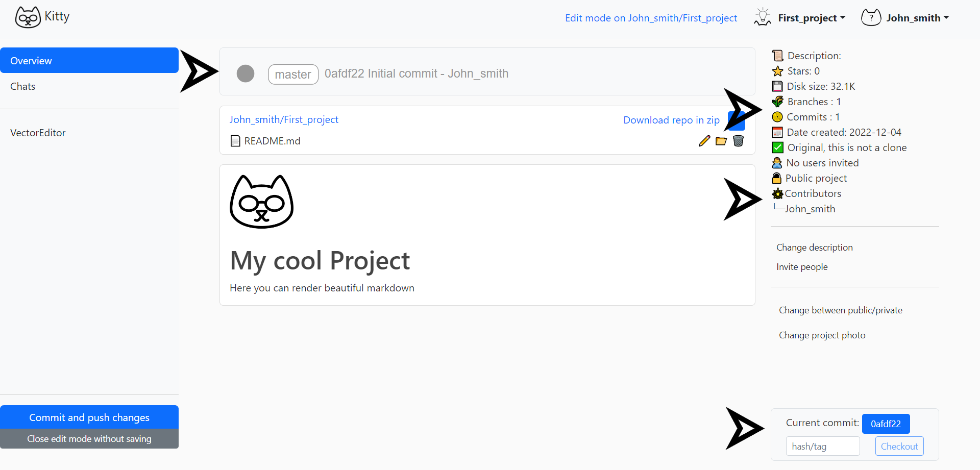980x470 pixels.
Task: Expand the John_smith user dropdown
Action: (x=917, y=18)
